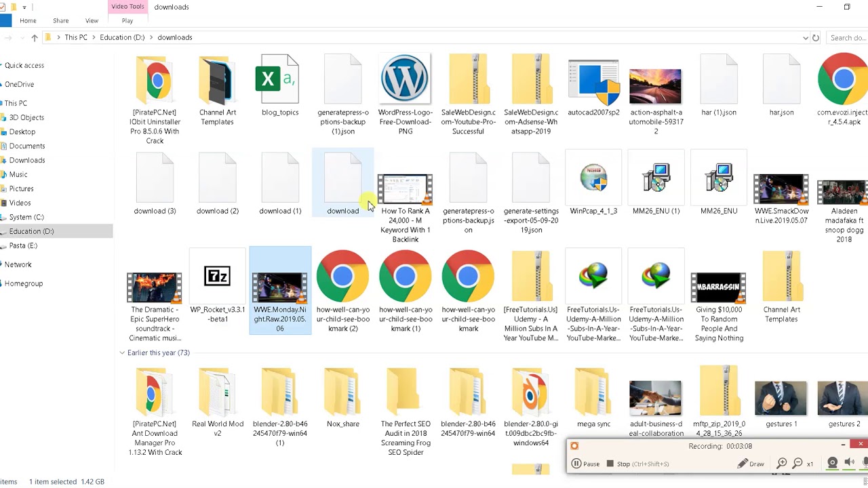This screenshot has height=488, width=868.
Task: Open Ant Download Manager Pro folder
Action: pos(155,411)
